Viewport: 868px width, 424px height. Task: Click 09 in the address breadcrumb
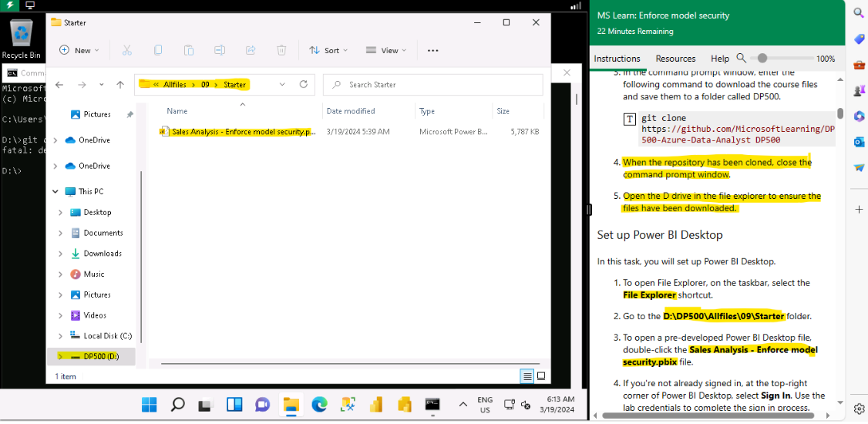(x=205, y=85)
